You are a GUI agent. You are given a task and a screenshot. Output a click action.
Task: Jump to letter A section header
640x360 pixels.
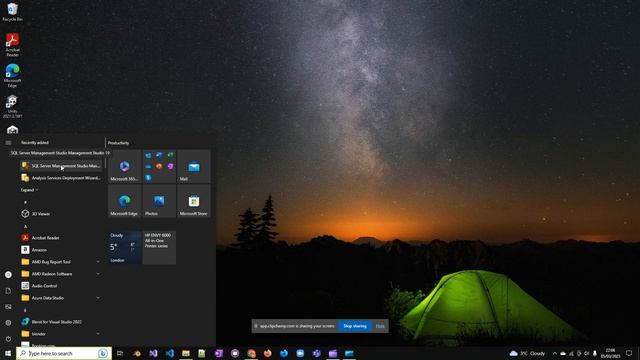pos(25,226)
